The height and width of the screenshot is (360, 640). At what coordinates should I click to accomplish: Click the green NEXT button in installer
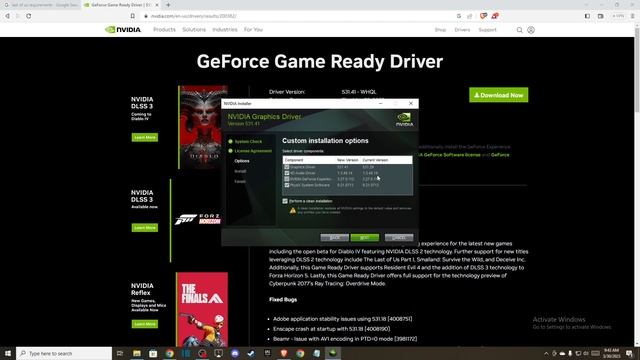(x=364, y=238)
